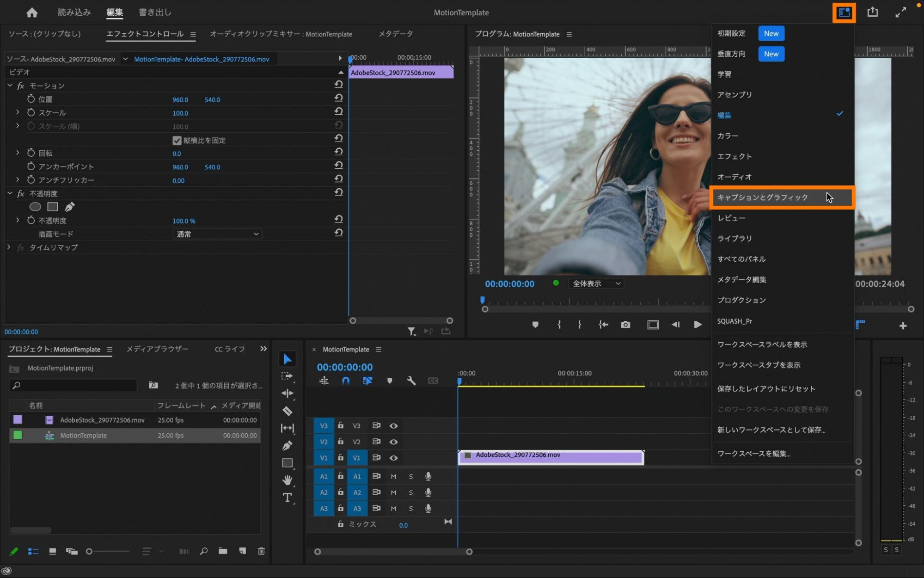
Task: Click the Export Frame camera icon
Action: 625,325
